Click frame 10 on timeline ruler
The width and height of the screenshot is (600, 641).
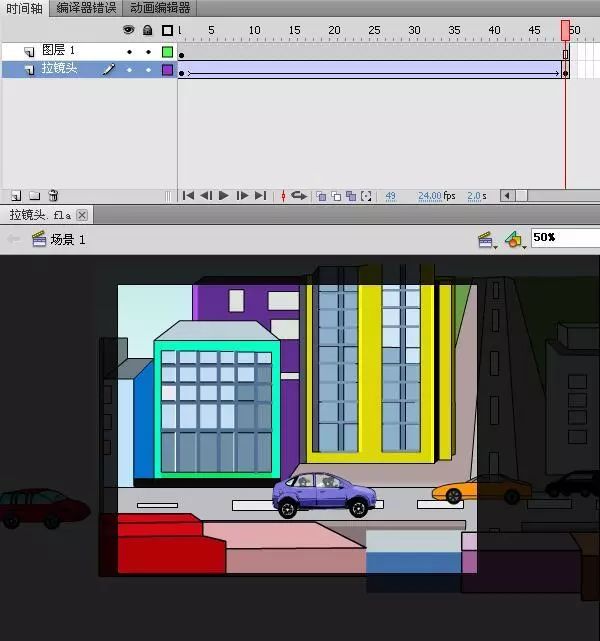coord(254,30)
